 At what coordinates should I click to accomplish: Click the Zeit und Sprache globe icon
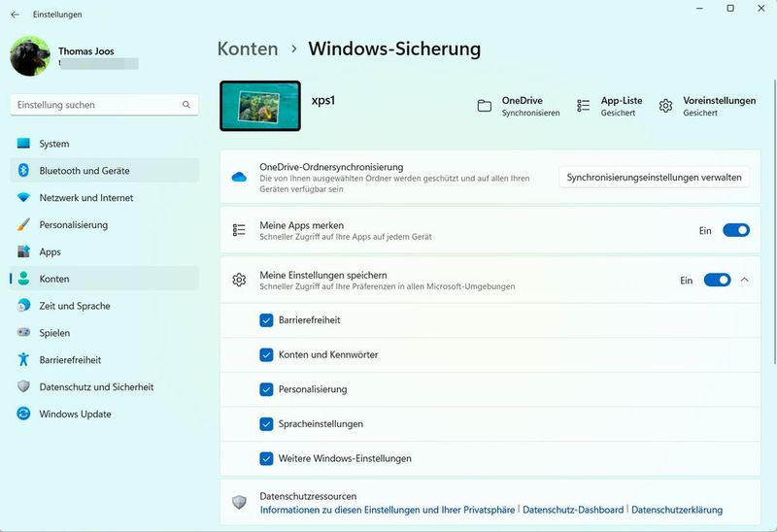[x=23, y=306]
